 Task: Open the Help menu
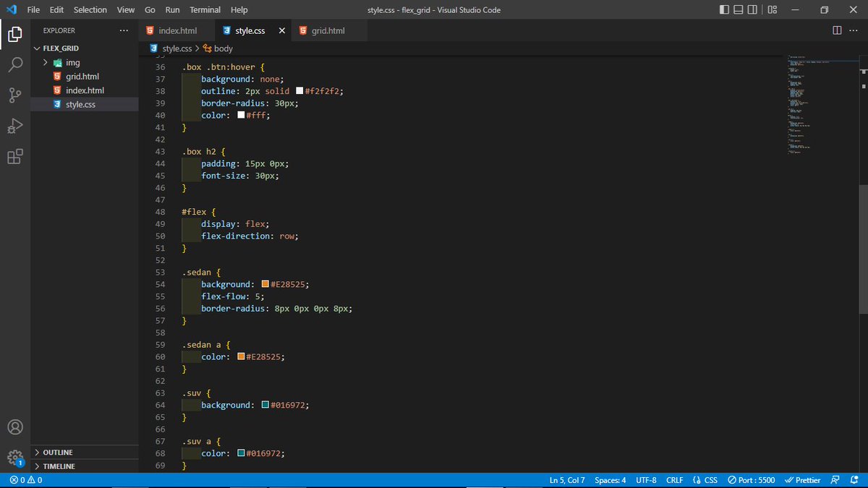(x=239, y=10)
